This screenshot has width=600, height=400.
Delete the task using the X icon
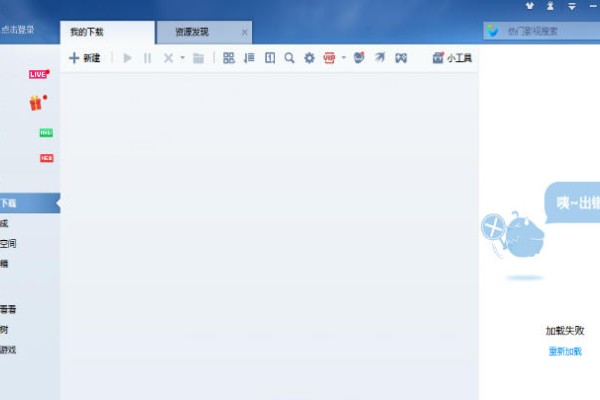pyautogui.click(x=168, y=58)
